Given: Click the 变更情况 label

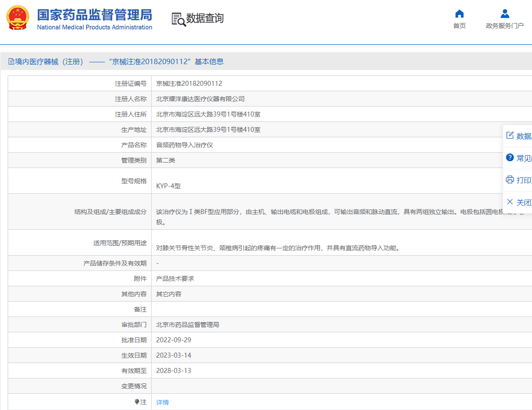Looking at the screenshot, I should coord(134,386).
